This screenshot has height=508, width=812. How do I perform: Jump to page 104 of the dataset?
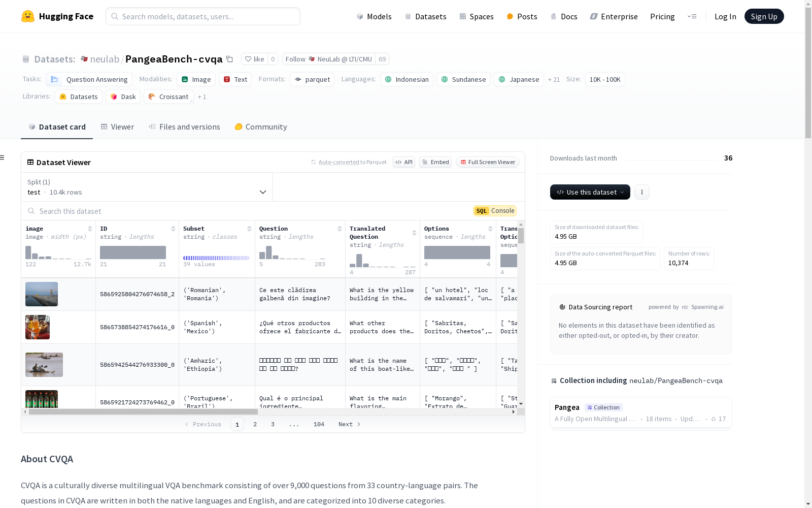tap(319, 424)
